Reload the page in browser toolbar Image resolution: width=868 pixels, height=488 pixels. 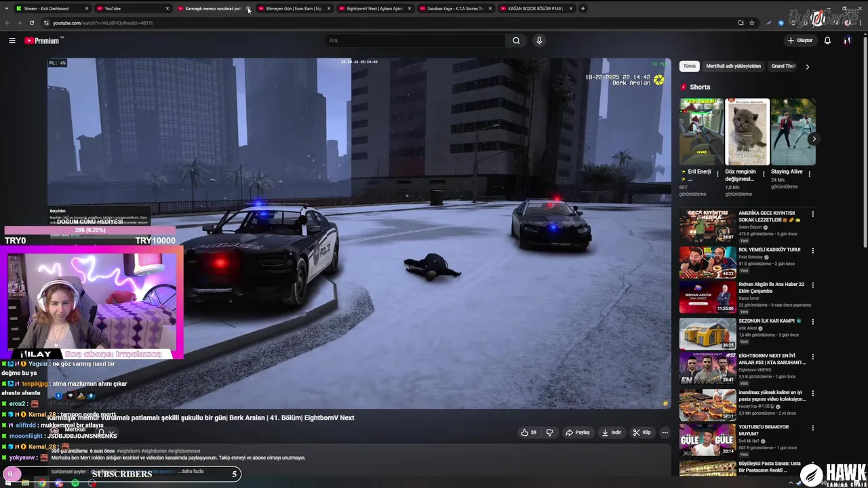click(31, 23)
